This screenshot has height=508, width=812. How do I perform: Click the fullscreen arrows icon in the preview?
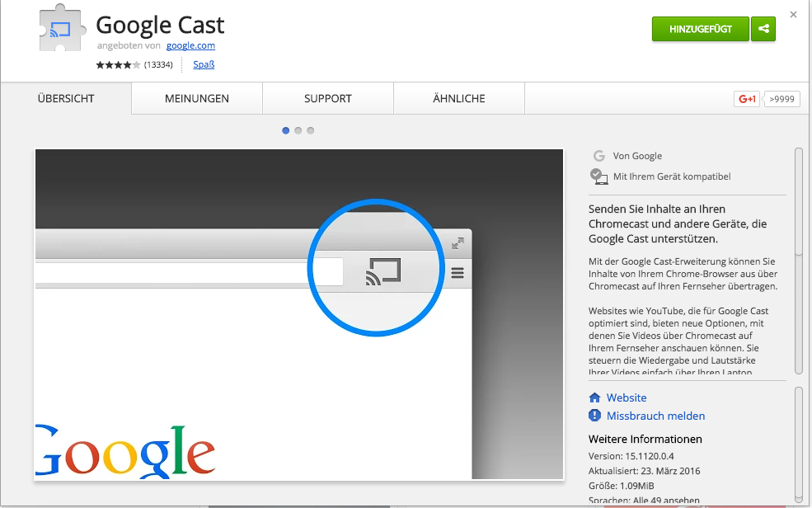coord(458,243)
